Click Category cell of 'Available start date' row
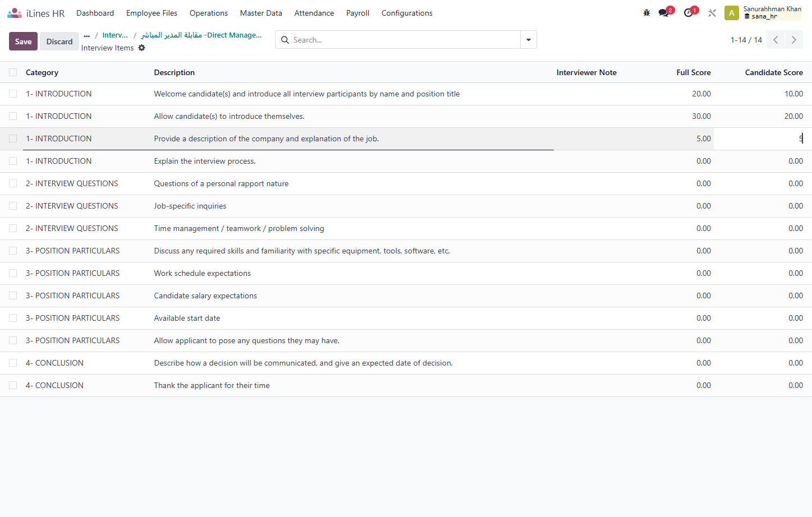The width and height of the screenshot is (812, 517). tap(72, 318)
